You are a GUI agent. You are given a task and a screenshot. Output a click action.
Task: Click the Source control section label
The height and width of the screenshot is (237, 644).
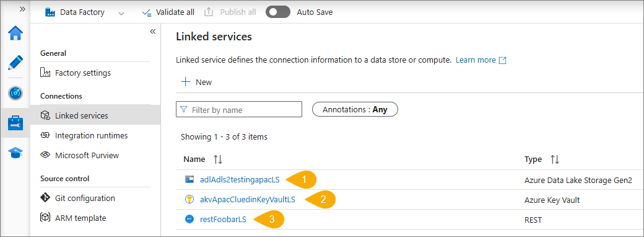pyautogui.click(x=65, y=179)
